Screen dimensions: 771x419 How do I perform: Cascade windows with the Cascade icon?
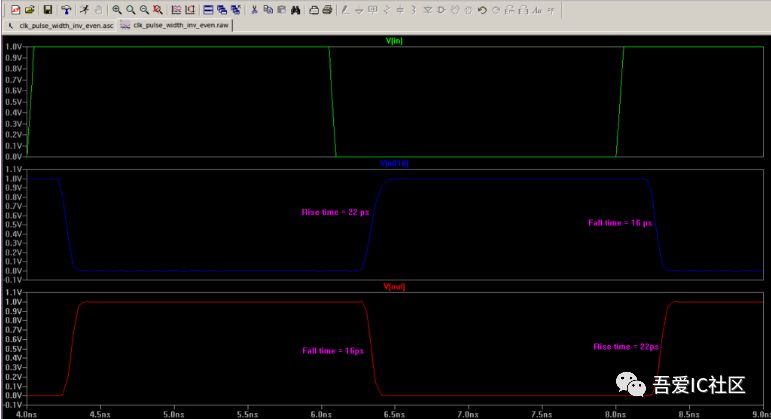(x=222, y=9)
